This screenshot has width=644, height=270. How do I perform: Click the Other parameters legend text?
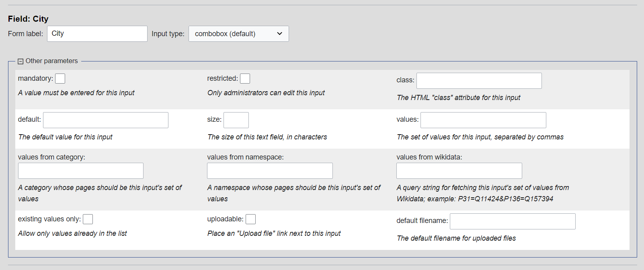click(51, 61)
